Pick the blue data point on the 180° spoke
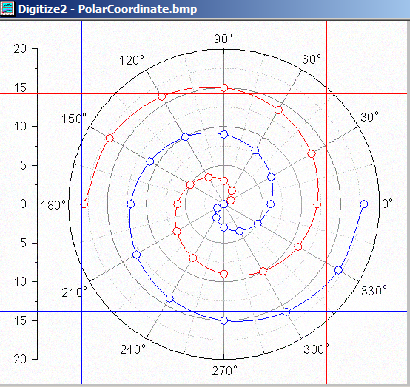Viewport: 410px width, 387px height. pos(131,204)
